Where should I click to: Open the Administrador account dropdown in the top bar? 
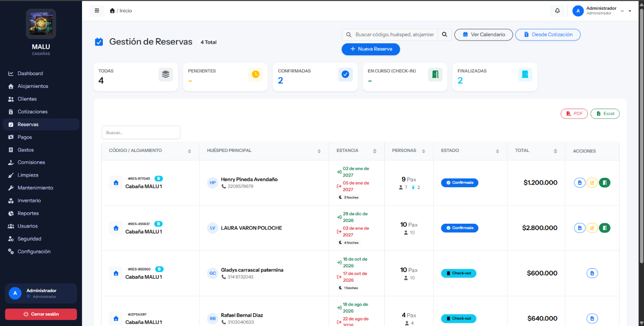coord(602,11)
